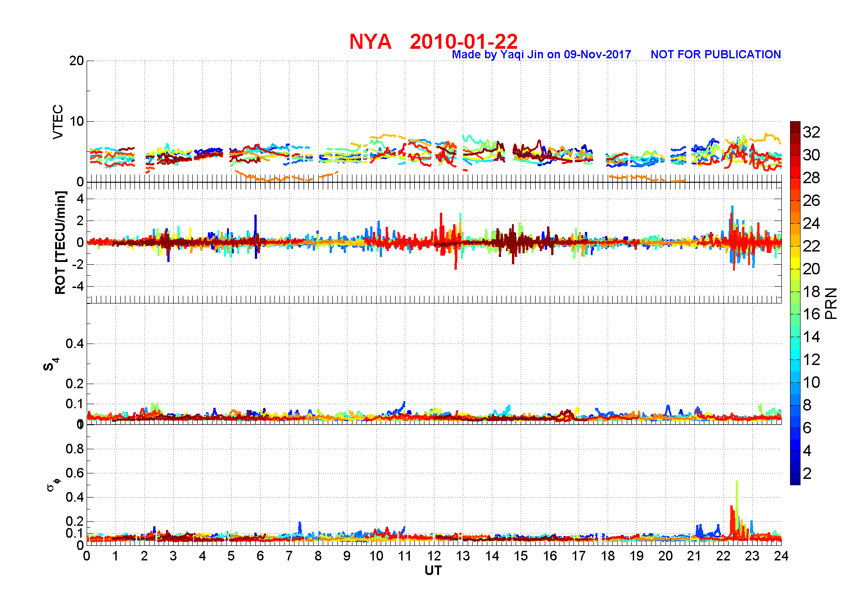
Task: Click the PRN colorbar label
Action: point(831,303)
